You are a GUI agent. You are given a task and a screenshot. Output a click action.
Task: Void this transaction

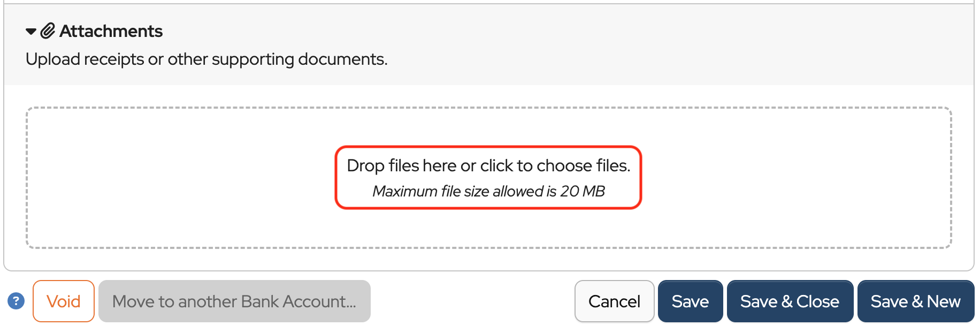point(64,301)
